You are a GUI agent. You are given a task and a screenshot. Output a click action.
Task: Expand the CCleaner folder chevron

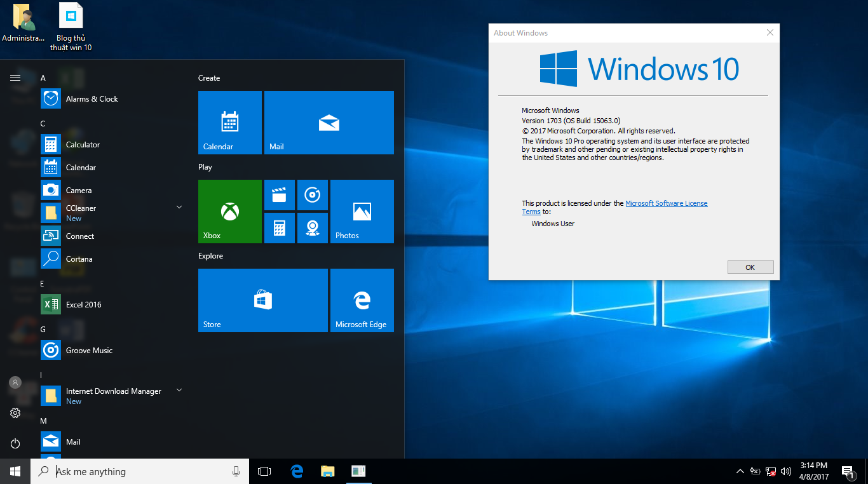point(179,206)
